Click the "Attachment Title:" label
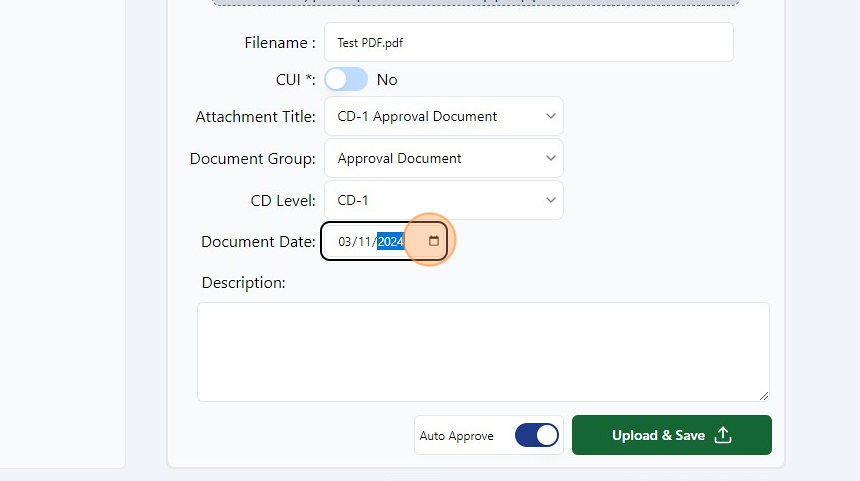Image resolution: width=860 pixels, height=481 pixels. 255,116
